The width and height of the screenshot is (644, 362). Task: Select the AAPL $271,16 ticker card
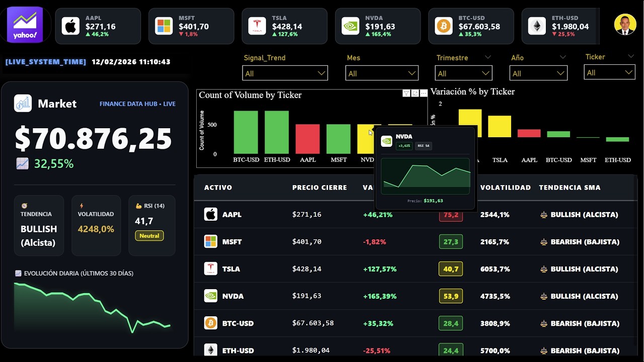coord(98,26)
